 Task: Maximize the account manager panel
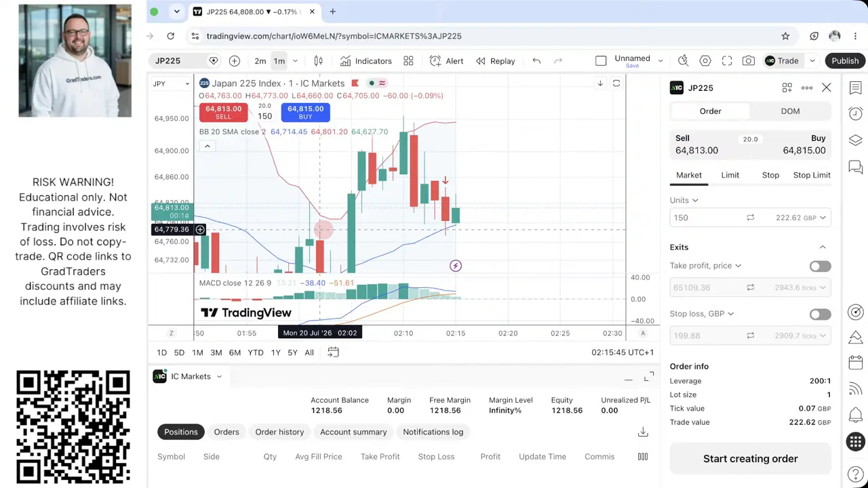[x=649, y=376]
